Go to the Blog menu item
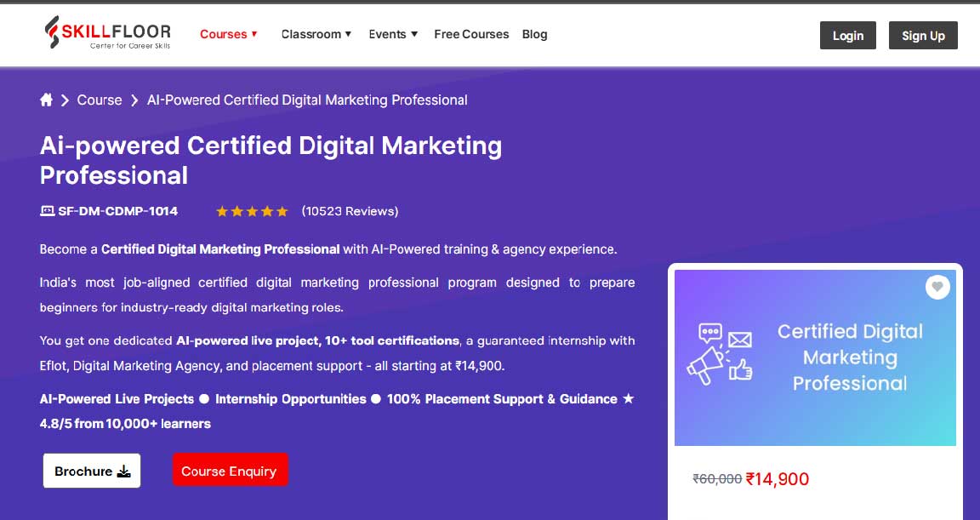Screen dimensions: 980x520 point(534,34)
